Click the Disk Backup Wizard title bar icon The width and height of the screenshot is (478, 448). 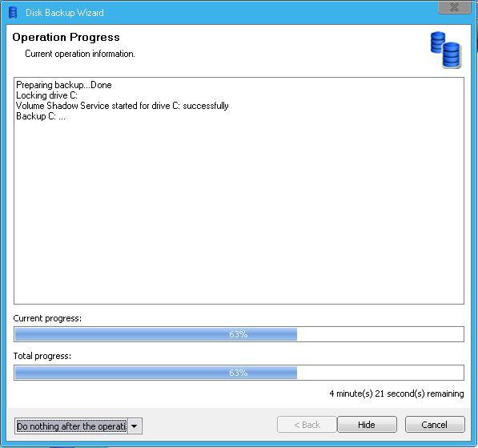click(13, 13)
